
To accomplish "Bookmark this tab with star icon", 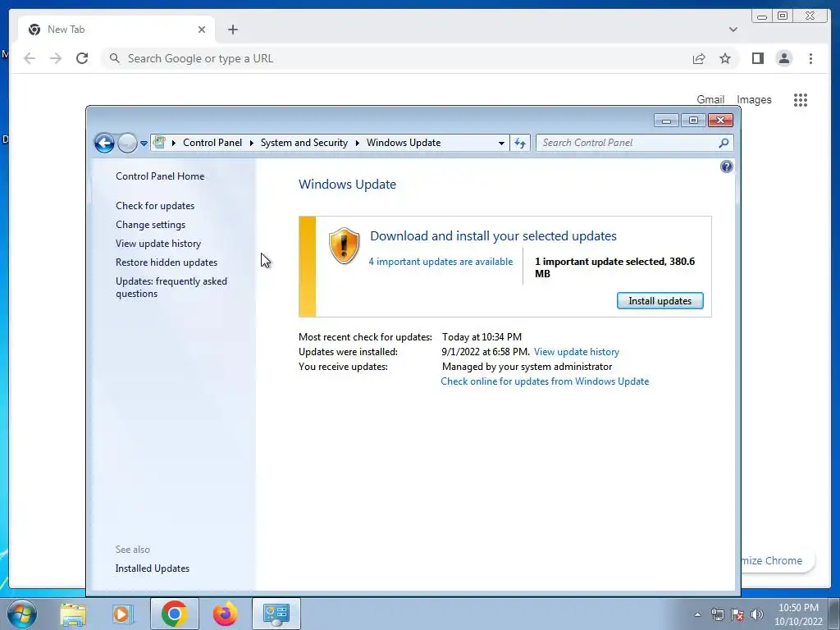I will [725, 58].
